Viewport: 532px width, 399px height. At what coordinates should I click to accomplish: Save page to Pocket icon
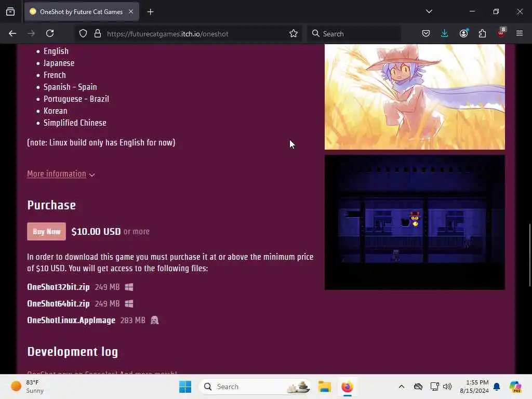[426, 33]
